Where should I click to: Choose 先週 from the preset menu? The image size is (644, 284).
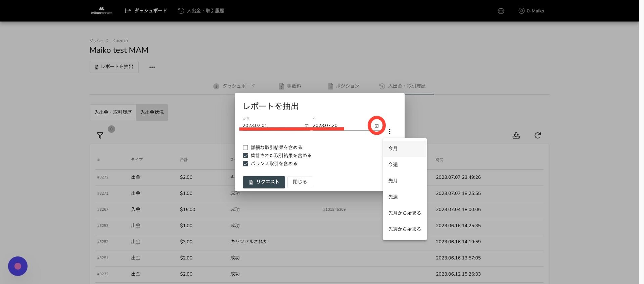point(405,197)
